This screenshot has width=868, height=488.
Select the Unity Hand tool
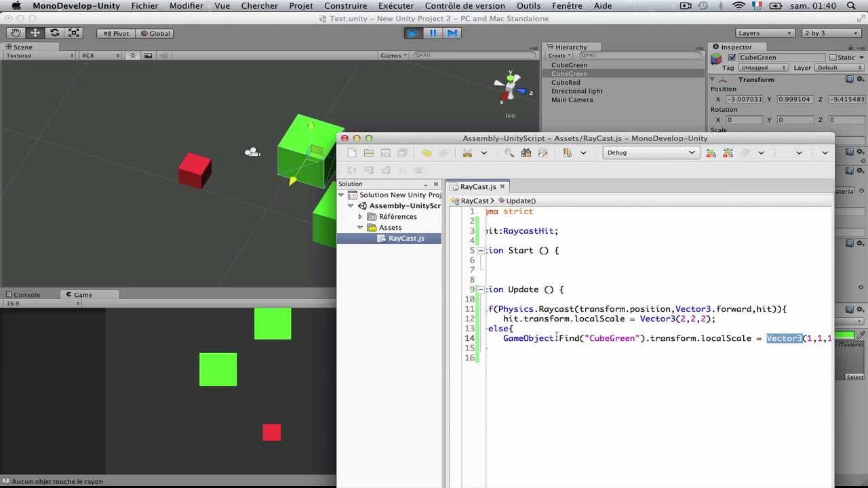pos(16,33)
